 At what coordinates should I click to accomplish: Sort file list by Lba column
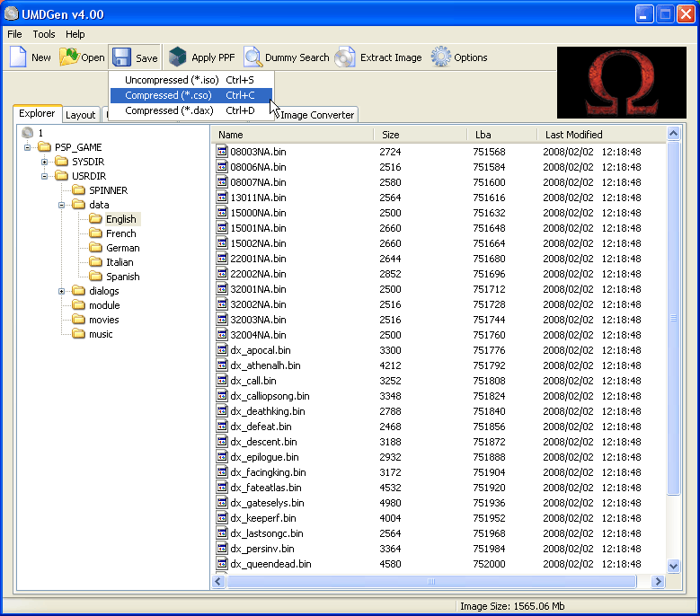pos(501,135)
